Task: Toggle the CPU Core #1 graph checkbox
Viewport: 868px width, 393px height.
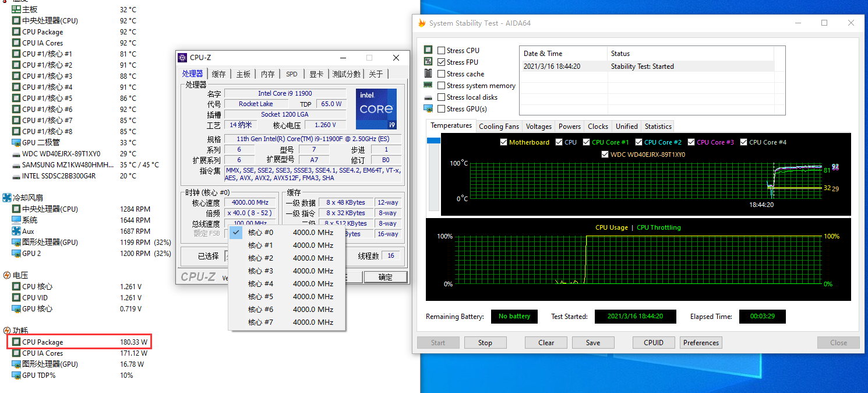Action: [586, 142]
